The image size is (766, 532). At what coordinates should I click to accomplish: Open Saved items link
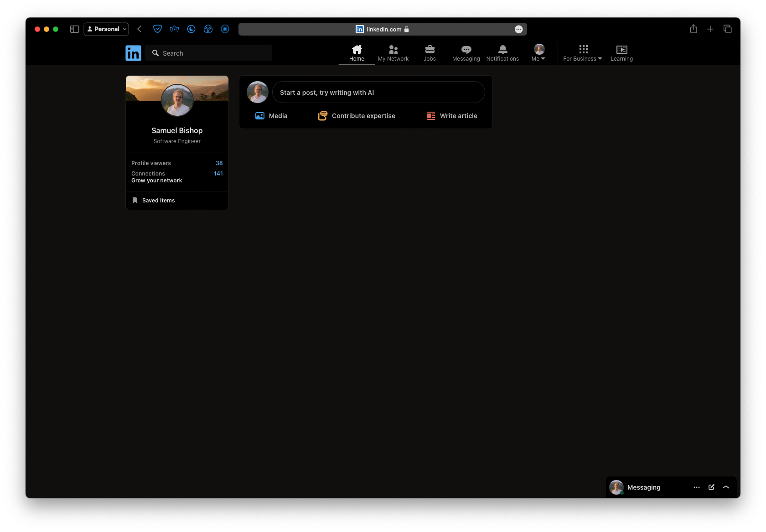point(158,201)
